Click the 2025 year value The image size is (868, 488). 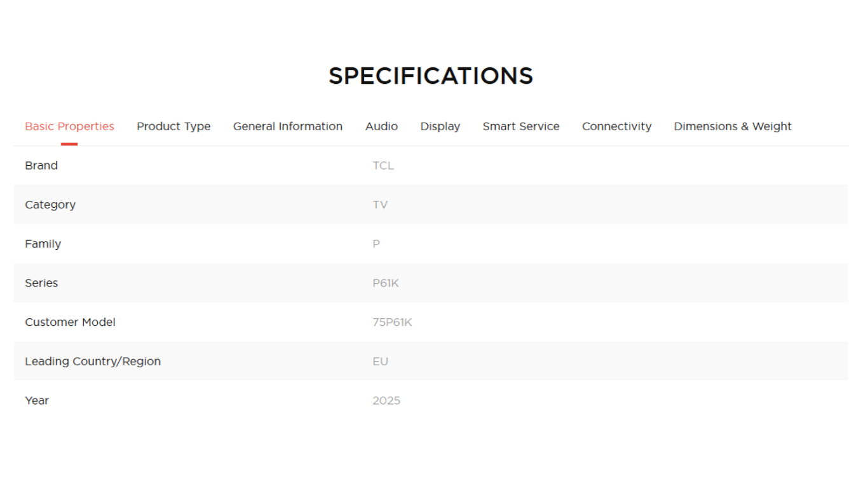click(x=386, y=401)
